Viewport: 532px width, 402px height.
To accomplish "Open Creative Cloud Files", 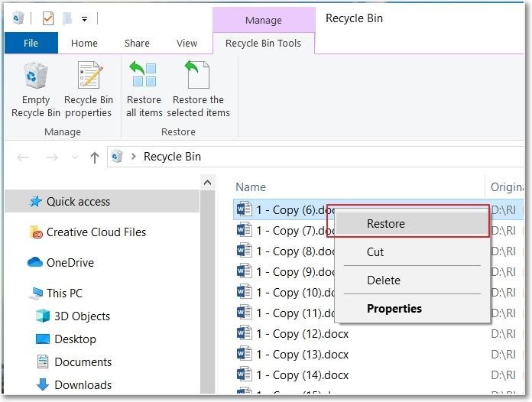I will (x=96, y=232).
